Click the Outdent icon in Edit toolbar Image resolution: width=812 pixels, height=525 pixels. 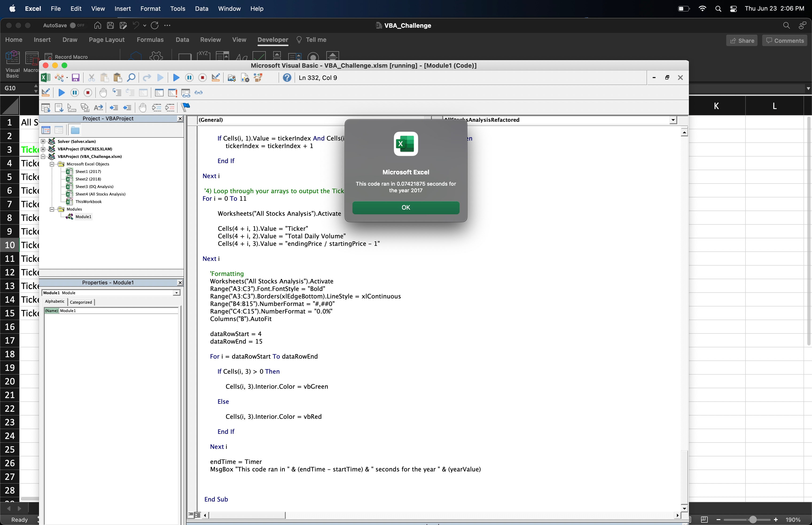tap(127, 108)
